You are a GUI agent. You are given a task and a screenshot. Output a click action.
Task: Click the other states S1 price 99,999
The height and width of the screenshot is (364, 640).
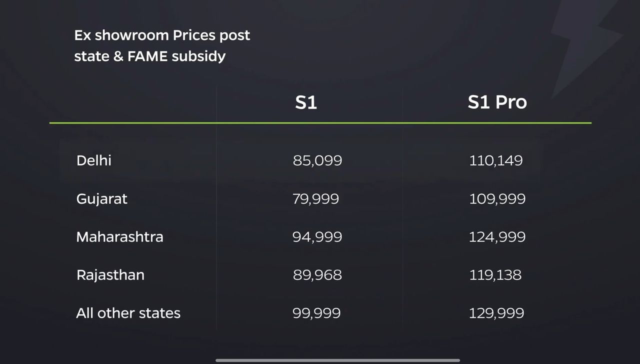click(x=316, y=313)
